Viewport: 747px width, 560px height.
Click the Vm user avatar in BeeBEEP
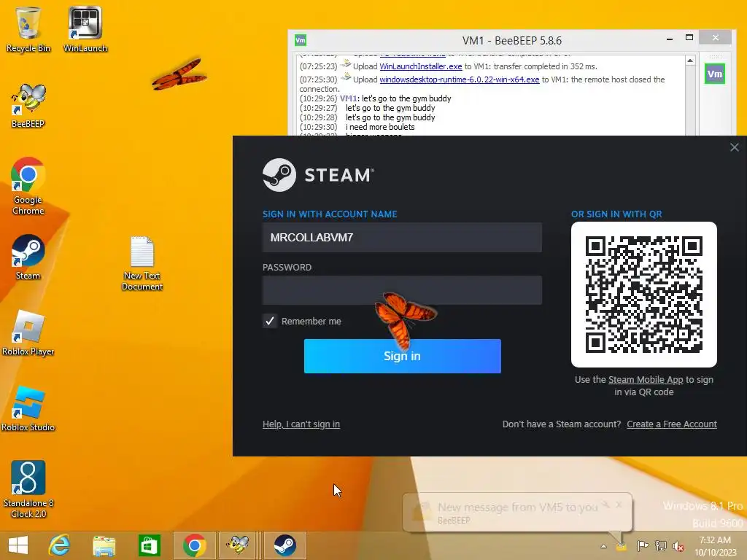[715, 74]
